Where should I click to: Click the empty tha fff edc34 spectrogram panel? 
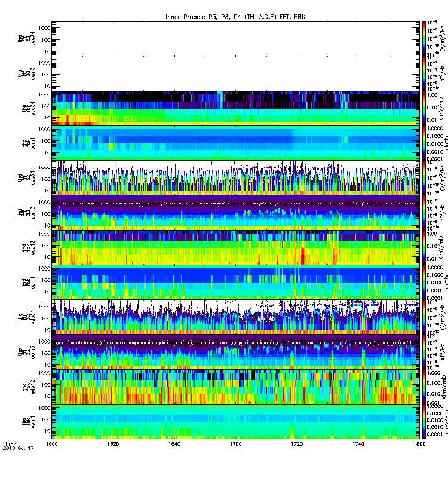[x=235, y=38]
